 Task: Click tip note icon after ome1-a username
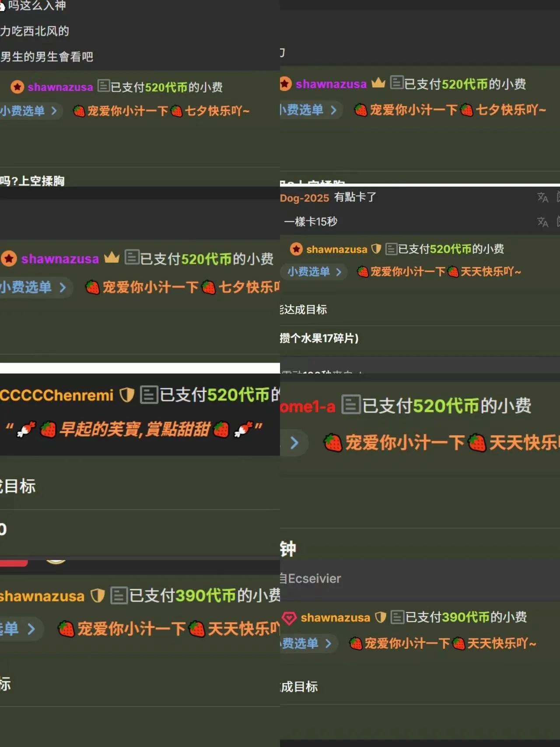tap(351, 405)
